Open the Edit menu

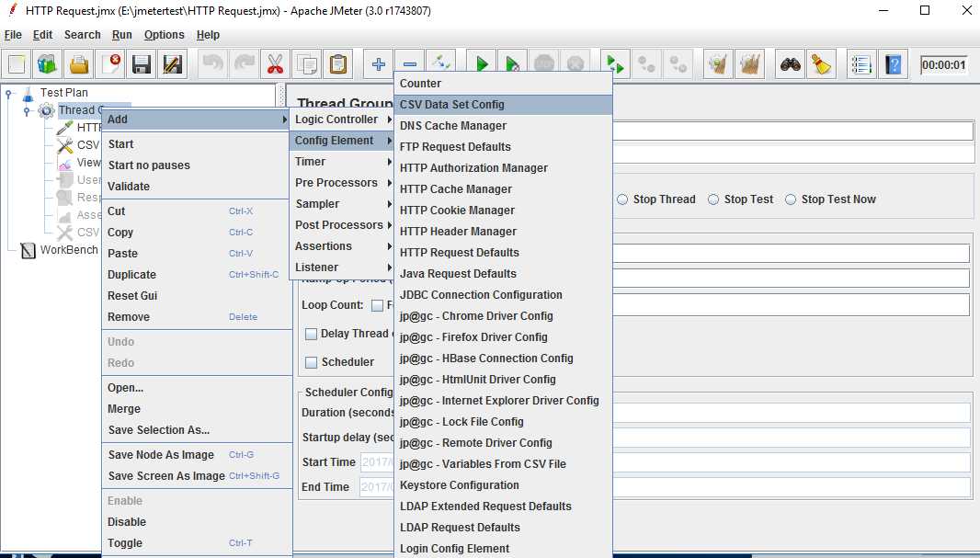42,35
